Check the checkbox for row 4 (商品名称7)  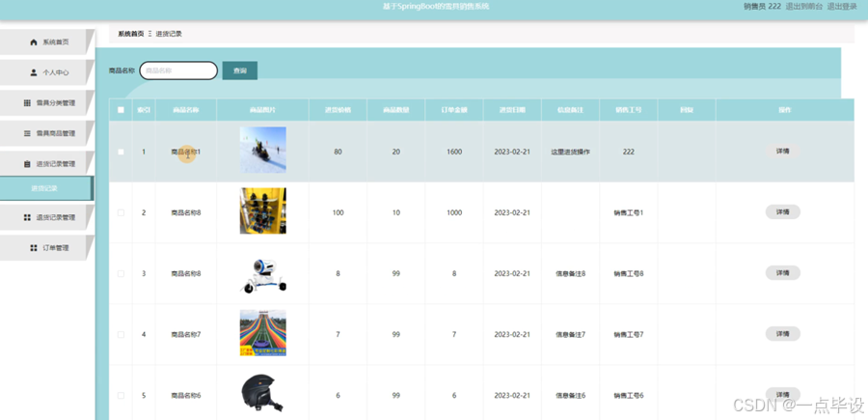click(x=121, y=335)
